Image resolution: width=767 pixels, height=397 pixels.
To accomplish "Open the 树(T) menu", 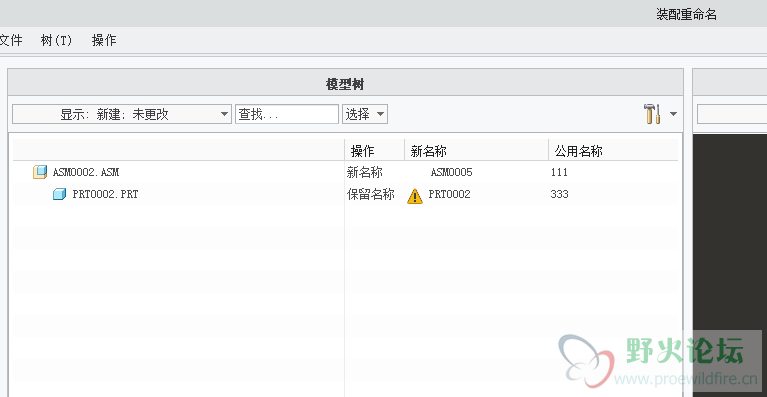I will [57, 40].
